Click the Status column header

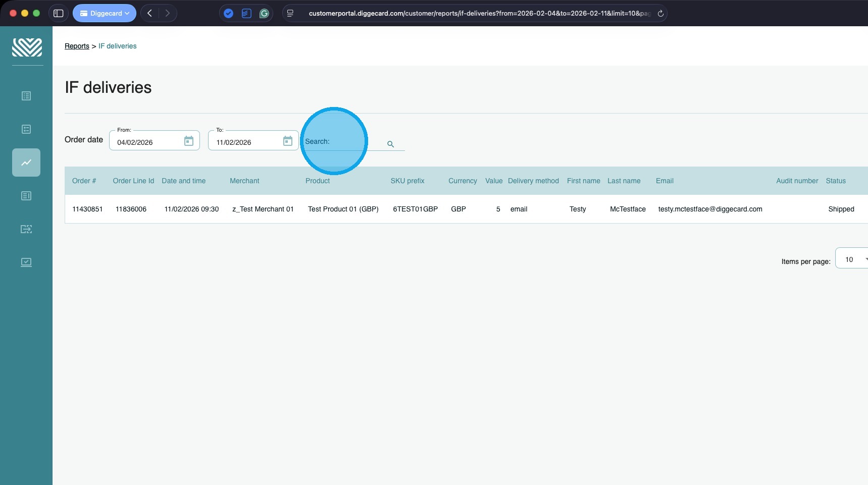836,181
